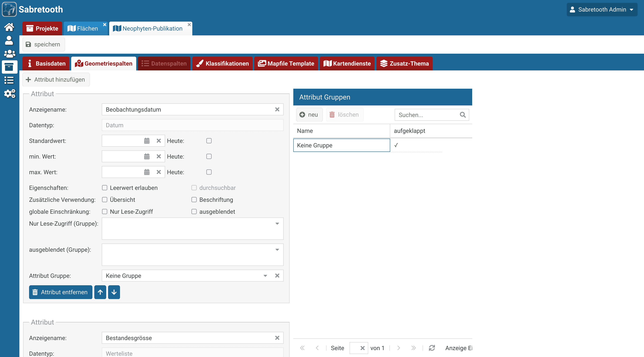The height and width of the screenshot is (357, 644).
Task: Toggle Heute checkbox for Standardwert
Action: [209, 141]
